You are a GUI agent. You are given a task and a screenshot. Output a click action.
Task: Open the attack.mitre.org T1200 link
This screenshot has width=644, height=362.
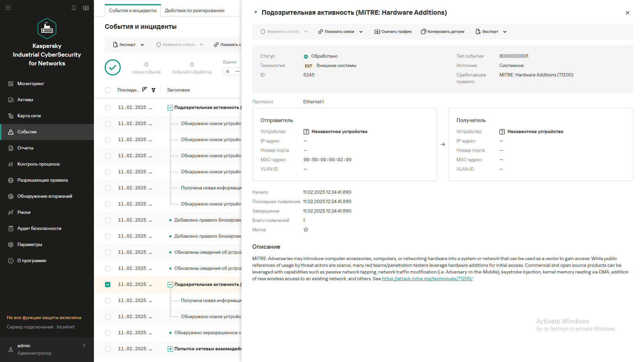tap(427, 279)
